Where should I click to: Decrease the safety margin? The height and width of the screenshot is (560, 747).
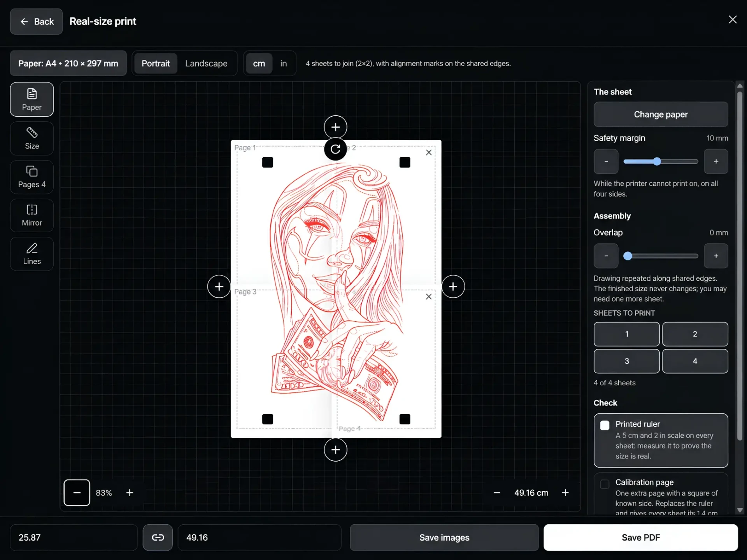click(606, 161)
